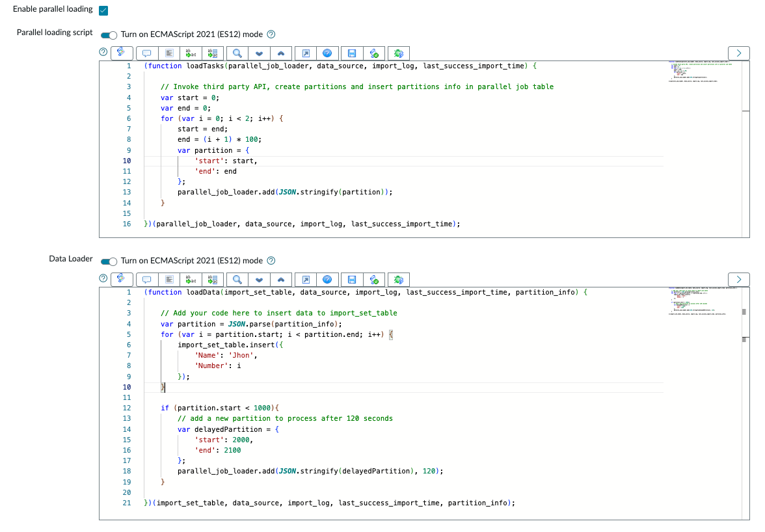
Task: Toggle syntax highlighting in Data Loader toolbar
Action: [122, 279]
